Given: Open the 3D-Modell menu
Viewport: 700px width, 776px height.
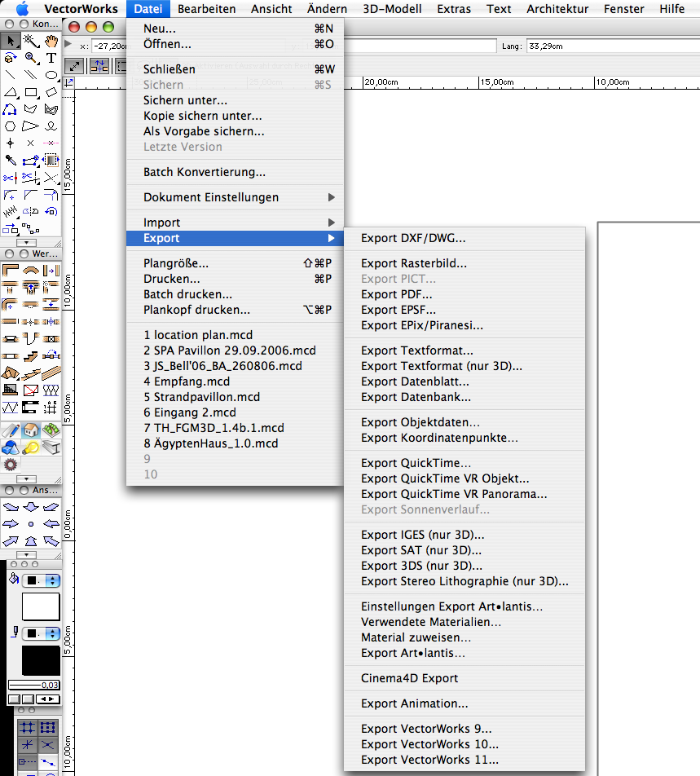Looking at the screenshot, I should pos(392,9).
